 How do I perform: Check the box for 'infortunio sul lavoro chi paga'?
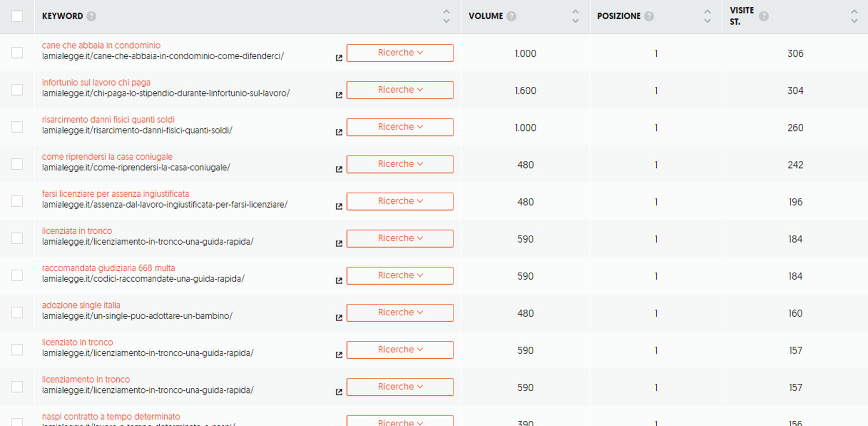(x=17, y=90)
